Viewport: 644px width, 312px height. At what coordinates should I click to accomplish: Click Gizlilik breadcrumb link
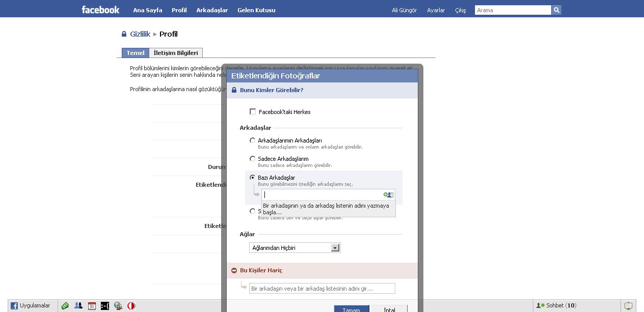pos(140,34)
